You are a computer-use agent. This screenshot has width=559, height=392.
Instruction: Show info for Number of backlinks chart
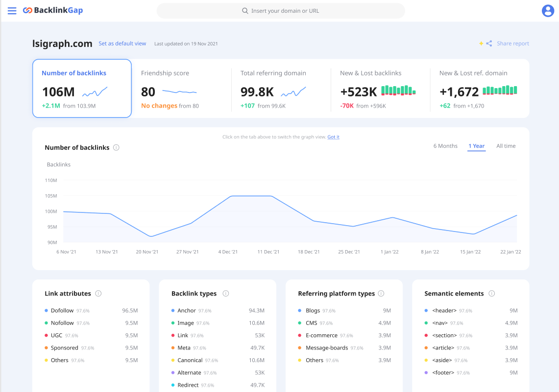tap(116, 147)
